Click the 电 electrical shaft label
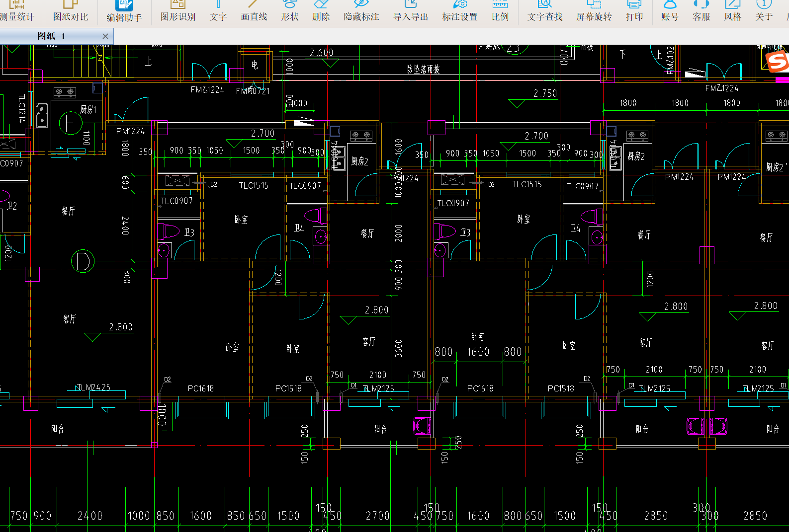The image size is (789, 532). tap(255, 65)
